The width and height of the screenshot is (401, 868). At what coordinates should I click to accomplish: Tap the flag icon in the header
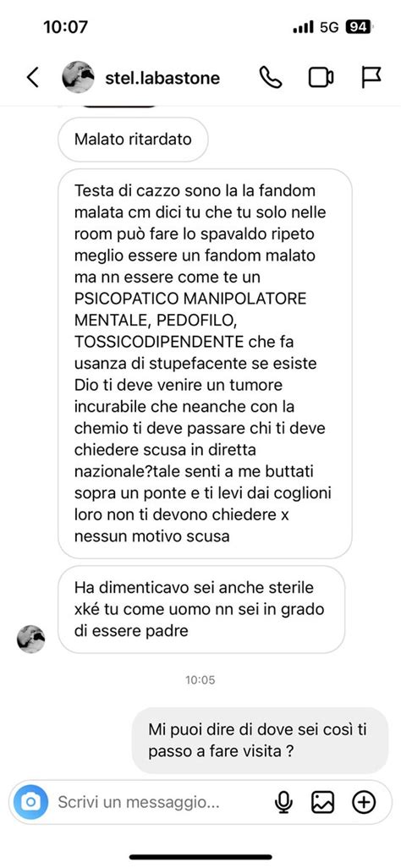coord(371,78)
